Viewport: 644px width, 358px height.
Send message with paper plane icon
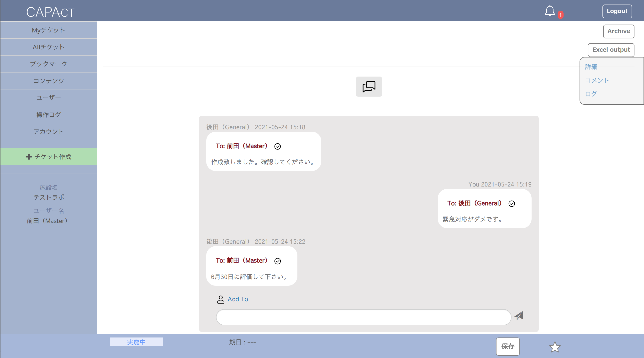pyautogui.click(x=518, y=316)
